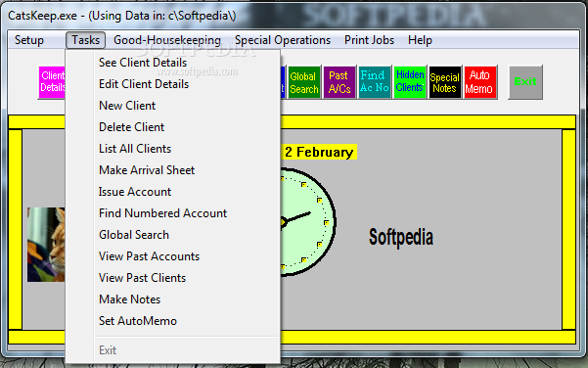Select Issue Account

[x=172, y=192]
